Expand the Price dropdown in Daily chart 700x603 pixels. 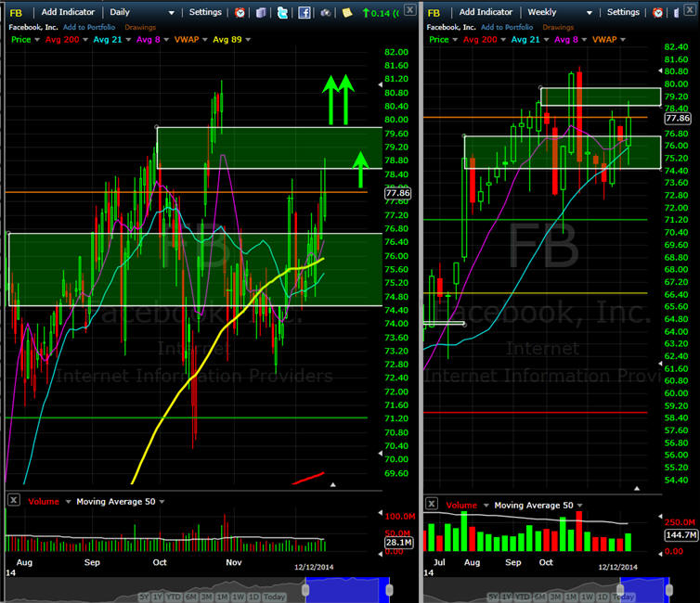pos(37,40)
